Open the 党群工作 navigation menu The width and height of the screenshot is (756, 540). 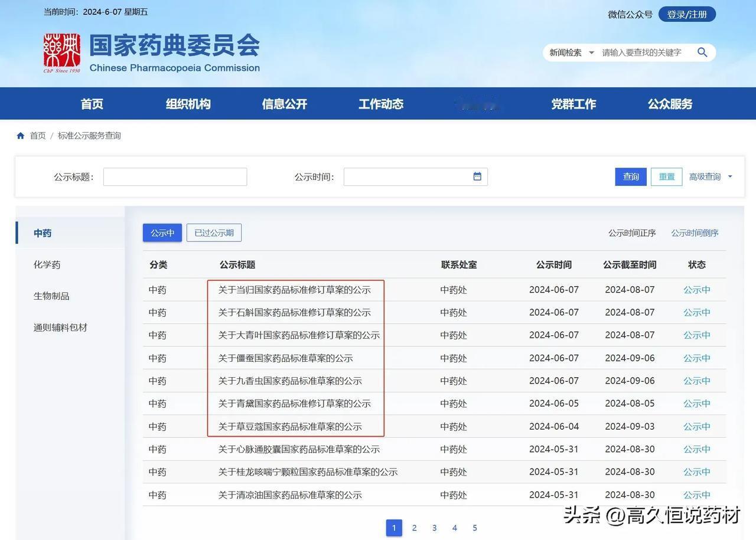coord(573,104)
